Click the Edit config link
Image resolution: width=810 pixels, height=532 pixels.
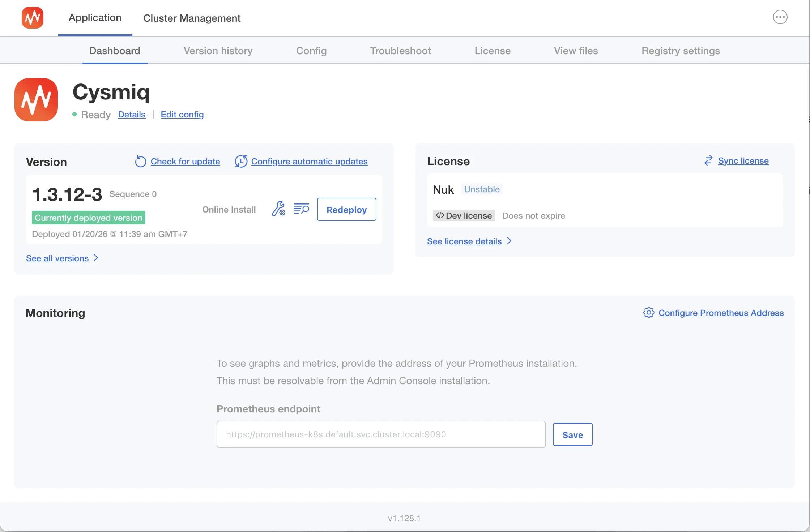click(182, 115)
